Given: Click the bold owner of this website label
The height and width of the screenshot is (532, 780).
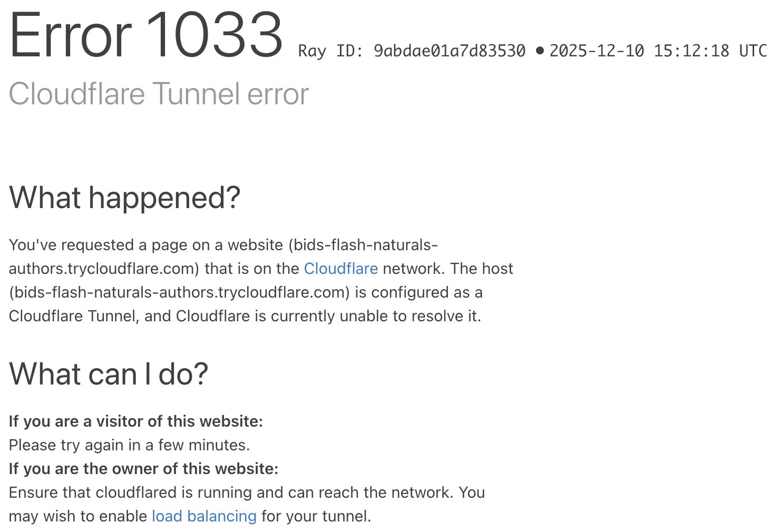Looking at the screenshot, I should [x=143, y=469].
